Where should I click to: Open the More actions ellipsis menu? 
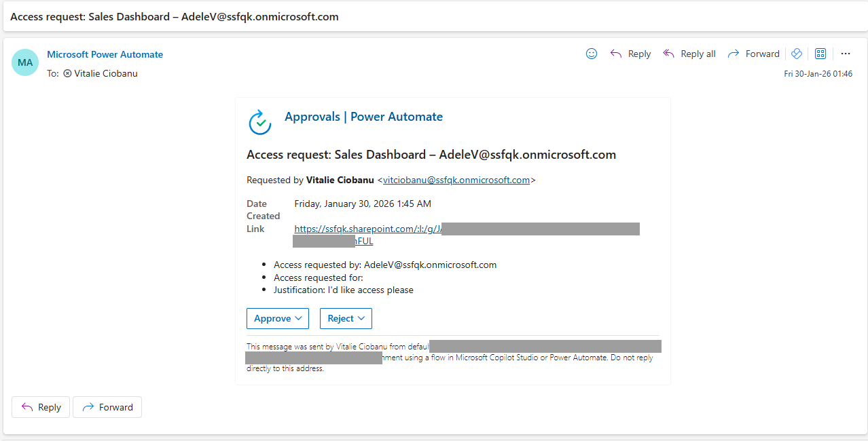point(846,54)
